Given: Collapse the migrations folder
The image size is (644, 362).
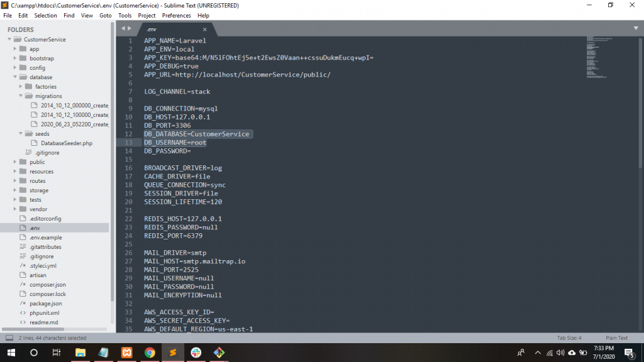Looking at the screenshot, I should point(21,96).
